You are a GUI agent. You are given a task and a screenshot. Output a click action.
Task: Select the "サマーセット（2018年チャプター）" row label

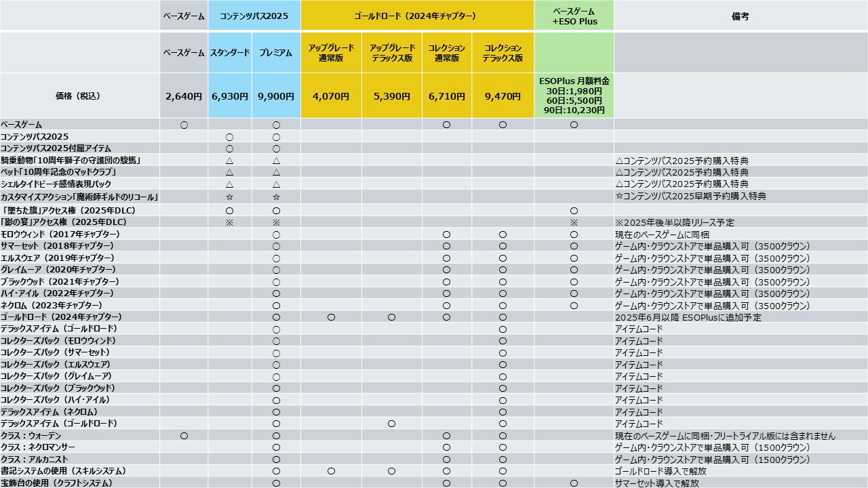pyautogui.click(x=58, y=246)
